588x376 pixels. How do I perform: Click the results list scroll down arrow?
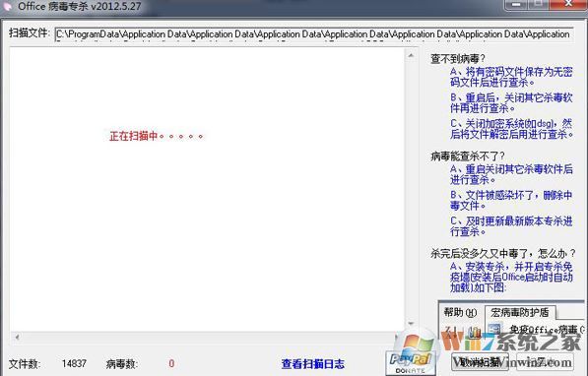411,323
